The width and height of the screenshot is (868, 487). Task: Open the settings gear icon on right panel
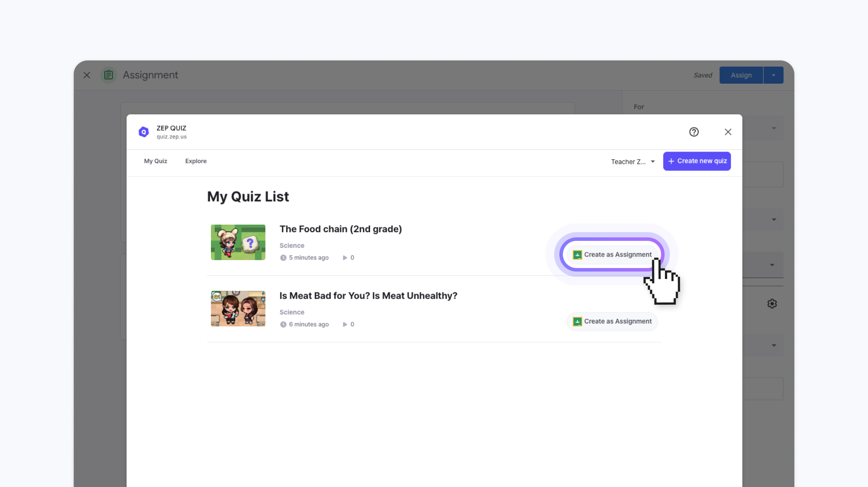pos(772,303)
